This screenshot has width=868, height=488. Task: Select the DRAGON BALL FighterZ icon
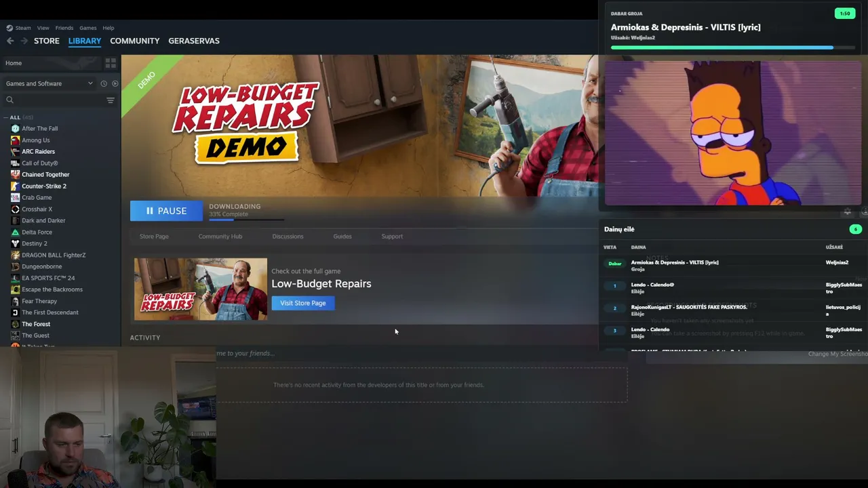coord(15,256)
